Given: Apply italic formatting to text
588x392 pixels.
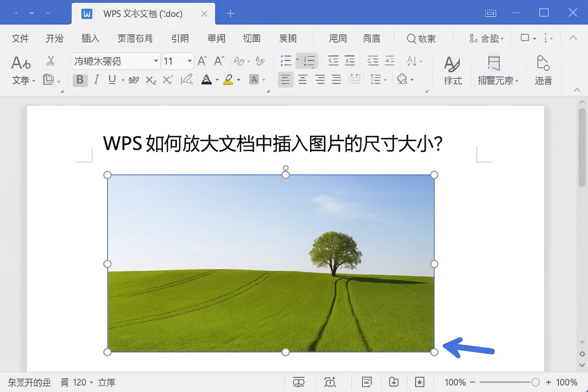Looking at the screenshot, I should pyautogui.click(x=96, y=80).
